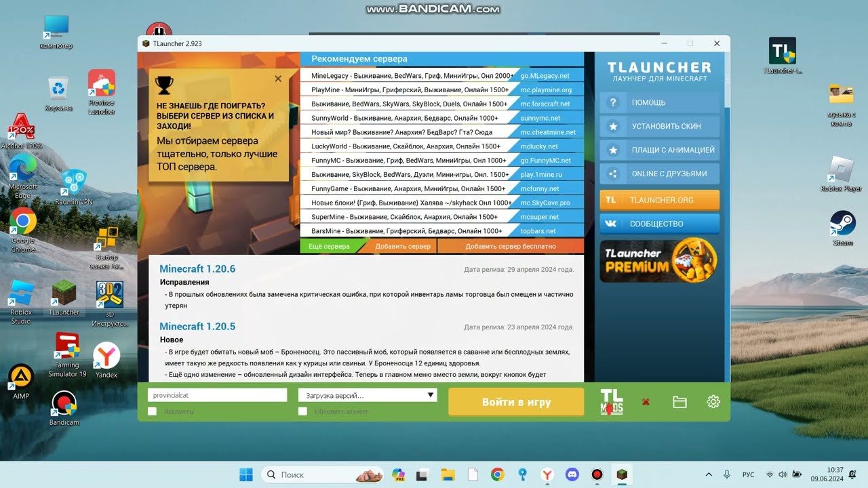Image resolution: width=868 pixels, height=488 pixels.
Task: Select the MineLegacy server row
Action: click(441, 76)
